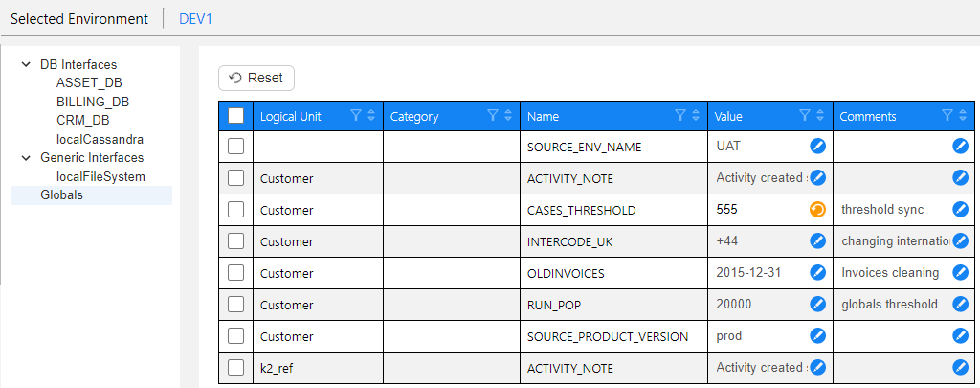Collapse the Generic Interfaces tree node
Viewport: 980px width, 388px height.
click(26, 158)
